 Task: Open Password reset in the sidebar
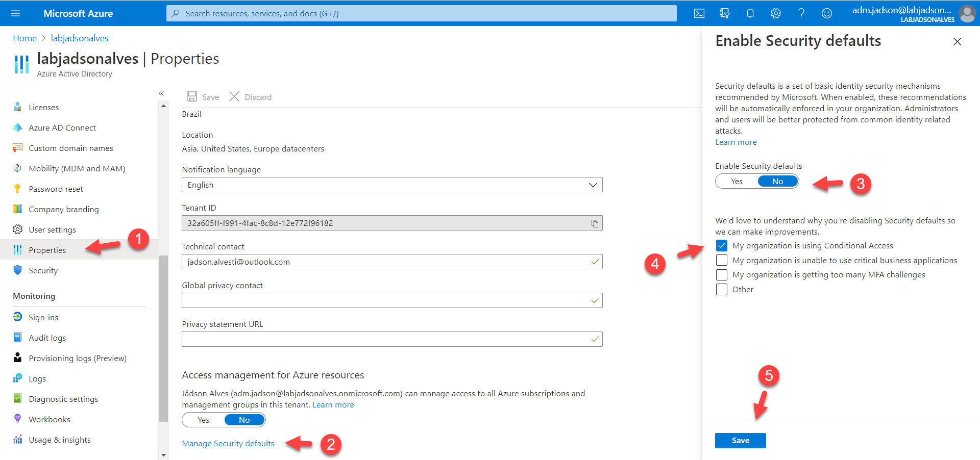[x=56, y=189]
